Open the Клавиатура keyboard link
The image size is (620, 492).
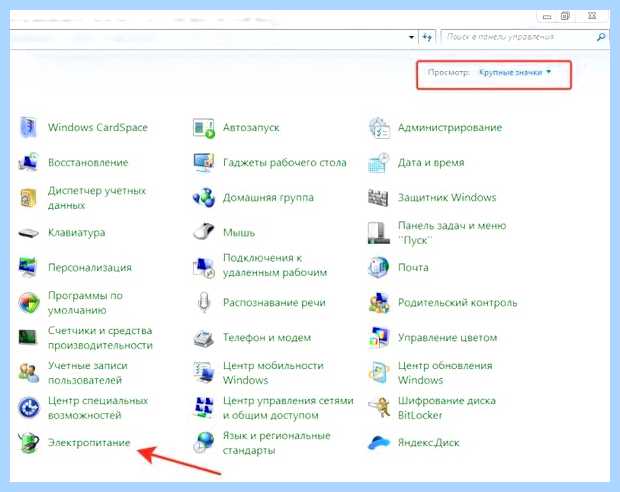coord(77,233)
